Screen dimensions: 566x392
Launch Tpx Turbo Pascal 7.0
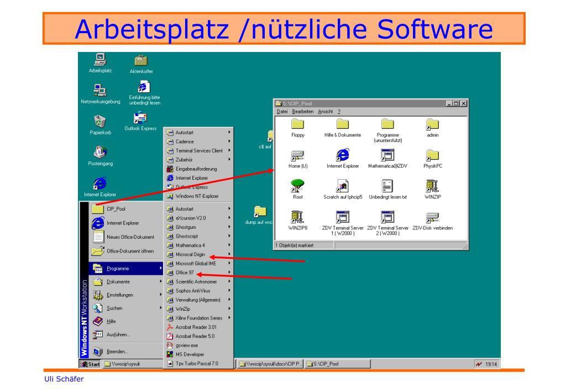(198, 363)
